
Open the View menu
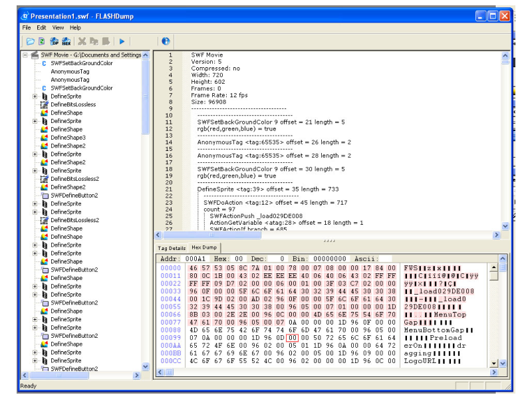(58, 27)
